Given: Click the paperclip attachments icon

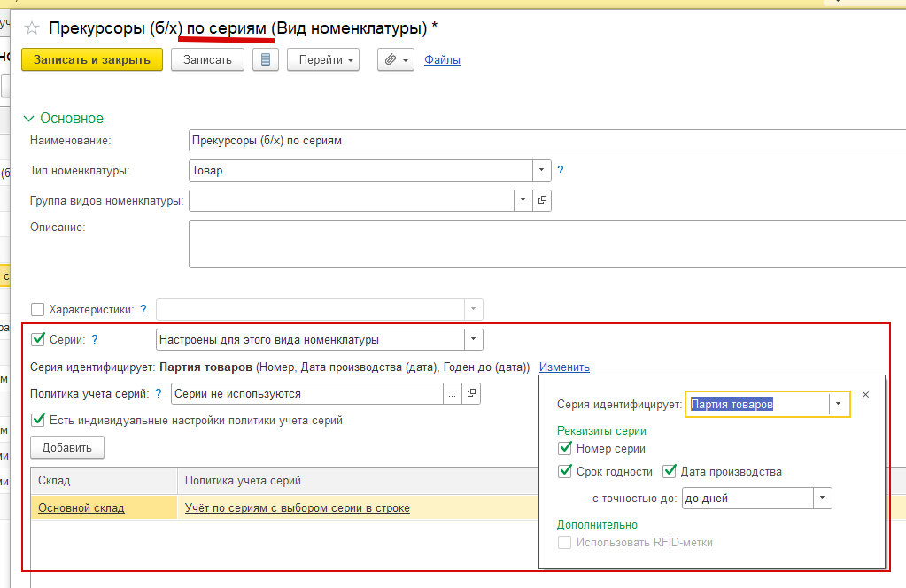Looking at the screenshot, I should [391, 59].
